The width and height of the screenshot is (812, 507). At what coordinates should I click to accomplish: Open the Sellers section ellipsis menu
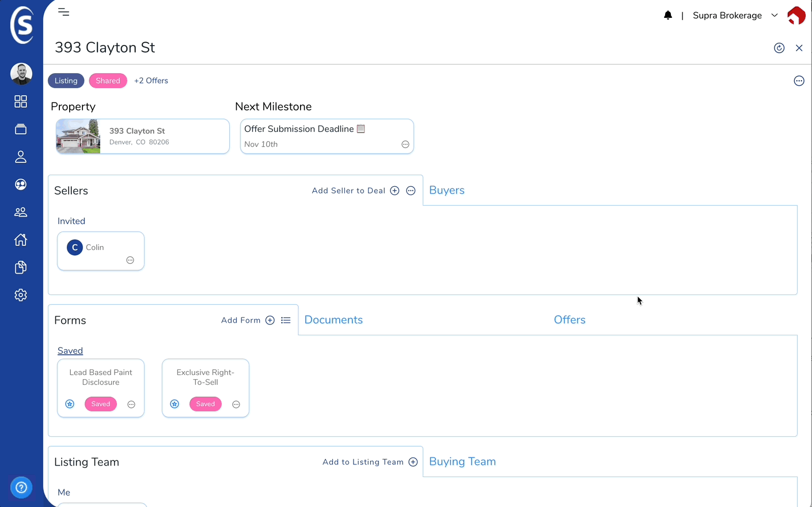coord(411,191)
